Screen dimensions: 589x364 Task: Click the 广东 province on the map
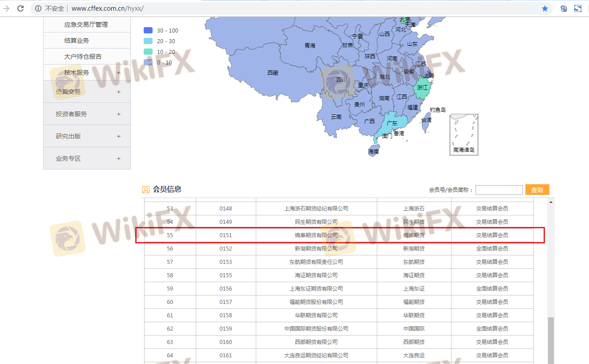tap(391, 124)
